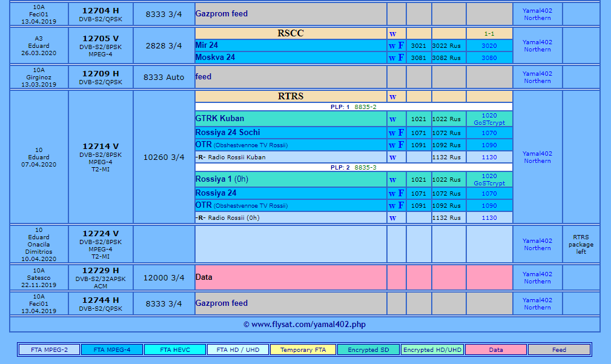Screen dimensions: 611x364
Task: Open the 'w' icon for OTR under PLP 2
Action: tap(392, 206)
